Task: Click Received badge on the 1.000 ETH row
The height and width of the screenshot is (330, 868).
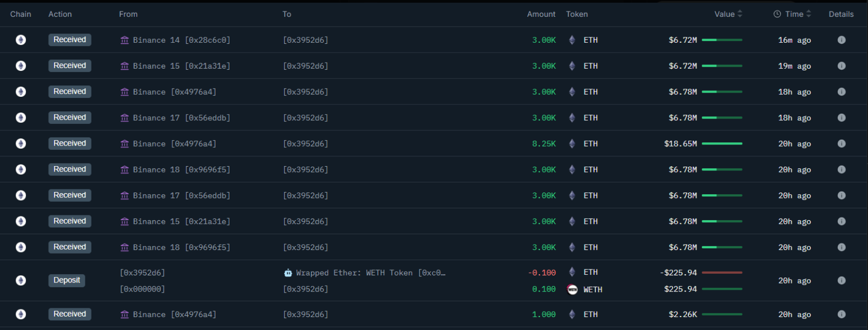Action: (x=70, y=314)
